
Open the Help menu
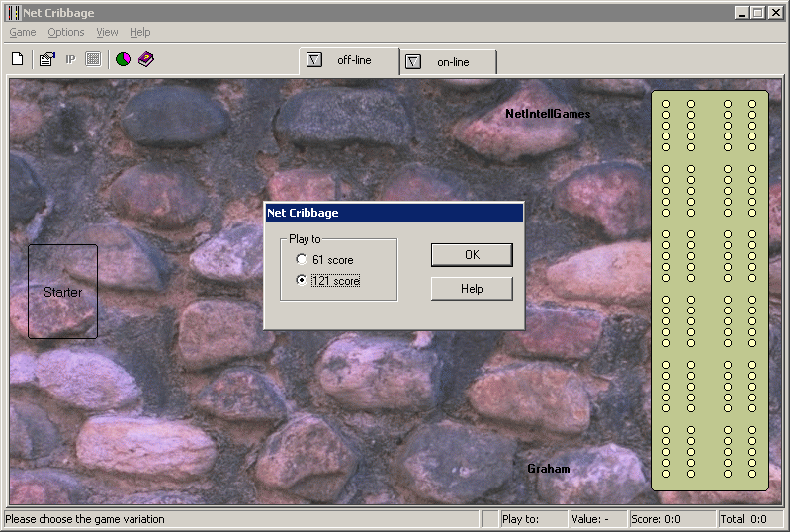click(x=140, y=32)
